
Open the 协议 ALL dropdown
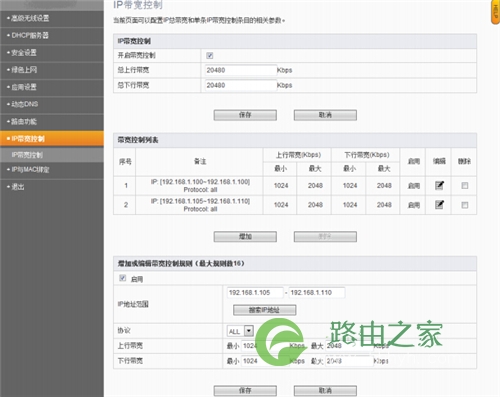click(x=240, y=331)
